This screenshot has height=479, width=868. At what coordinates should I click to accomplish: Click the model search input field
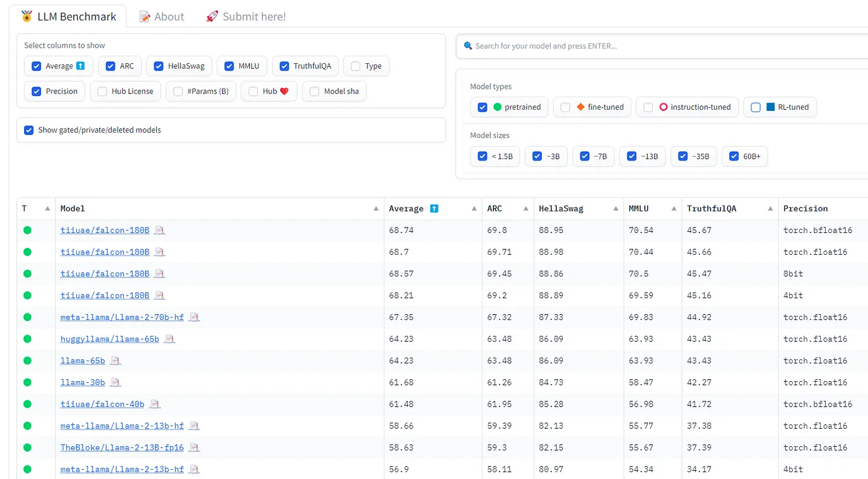[666, 46]
